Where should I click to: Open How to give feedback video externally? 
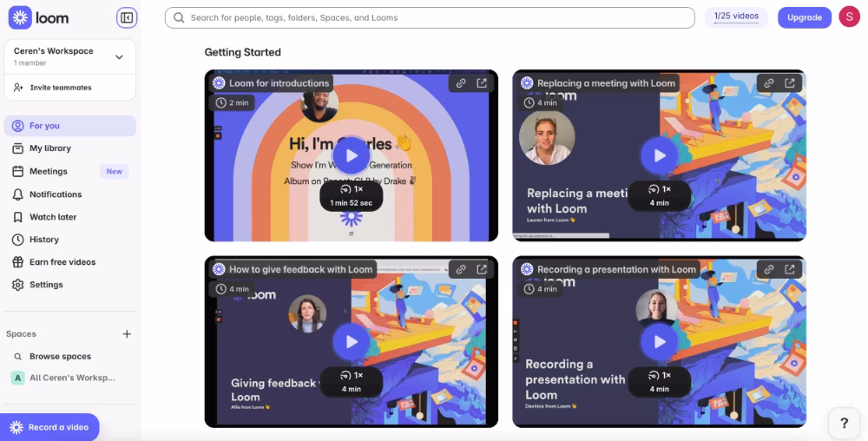coord(482,269)
